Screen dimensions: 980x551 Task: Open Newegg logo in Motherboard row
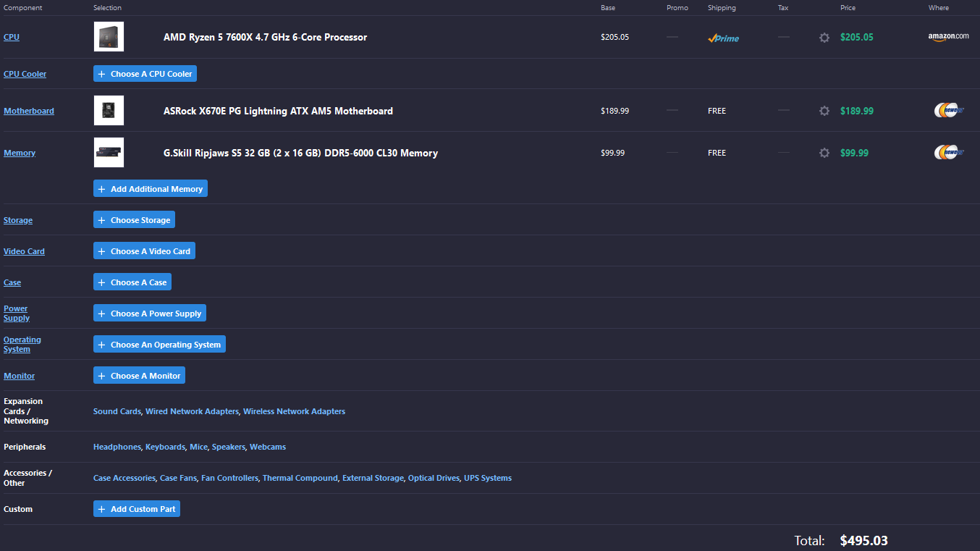(x=949, y=110)
